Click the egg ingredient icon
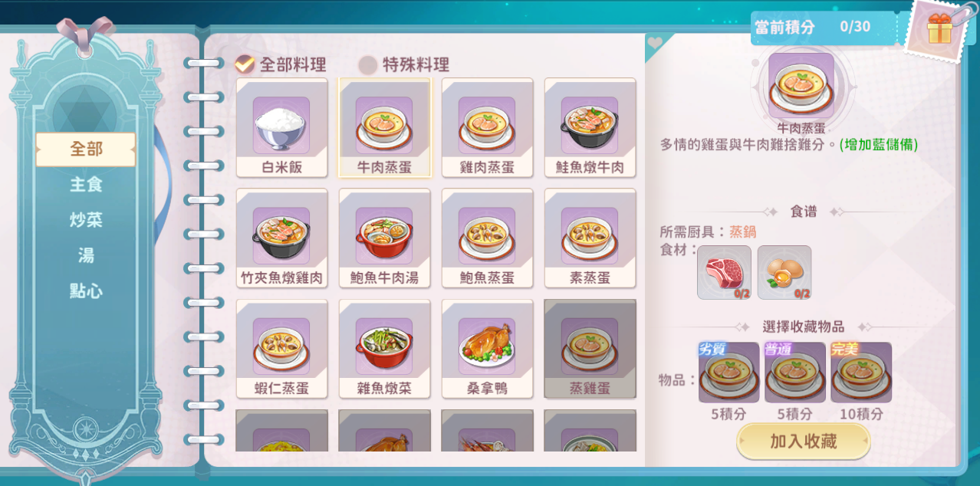 tap(784, 272)
